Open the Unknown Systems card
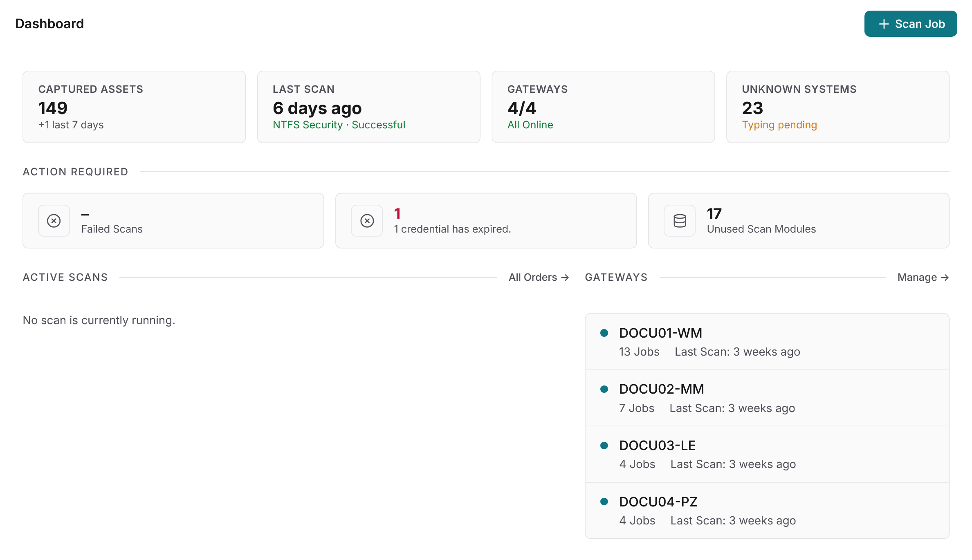 (838, 107)
